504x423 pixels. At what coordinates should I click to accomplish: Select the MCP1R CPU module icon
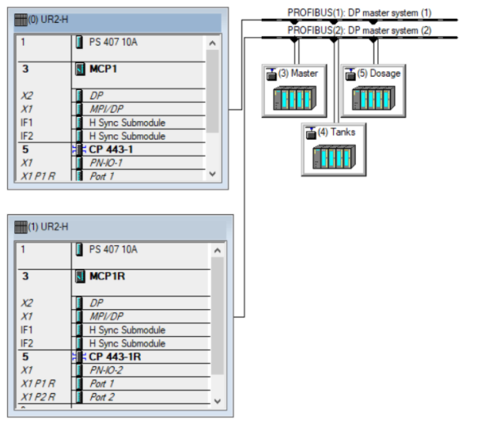(x=80, y=276)
